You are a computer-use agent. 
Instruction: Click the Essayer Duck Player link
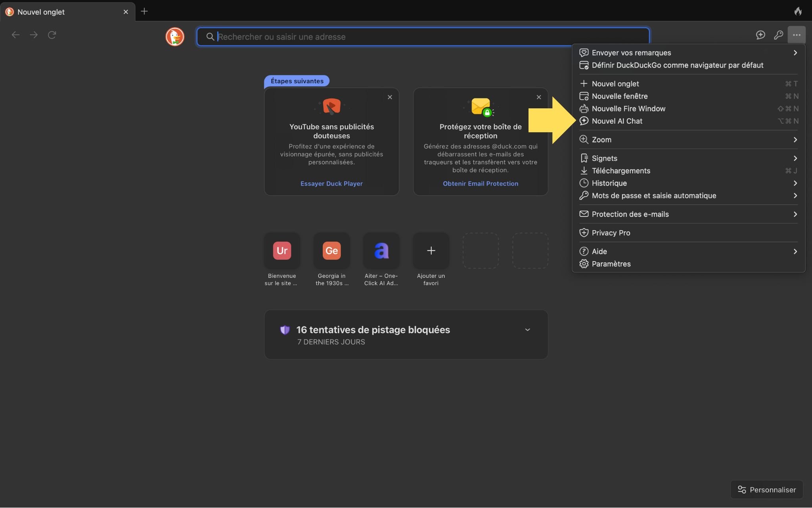331,184
